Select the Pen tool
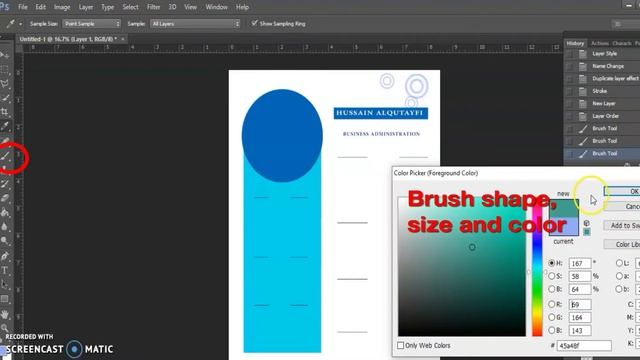Image resolution: width=640 pixels, height=360 pixels. [5, 256]
